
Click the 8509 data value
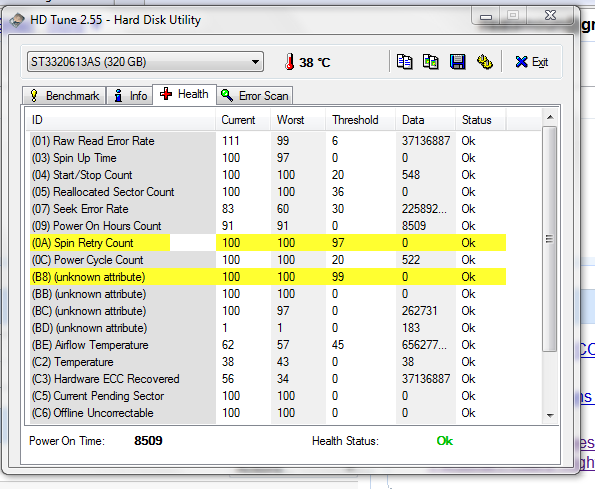(414, 226)
